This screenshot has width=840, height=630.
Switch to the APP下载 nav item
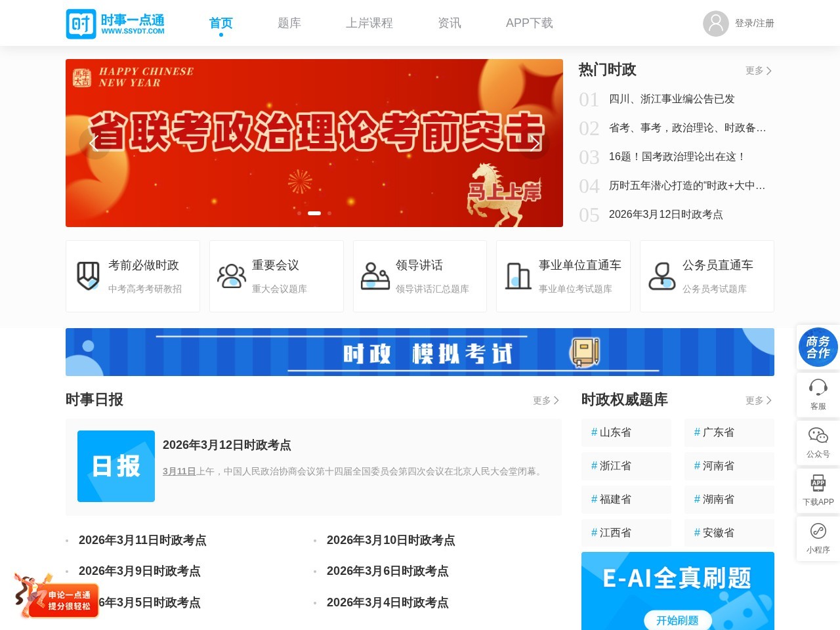click(x=529, y=22)
